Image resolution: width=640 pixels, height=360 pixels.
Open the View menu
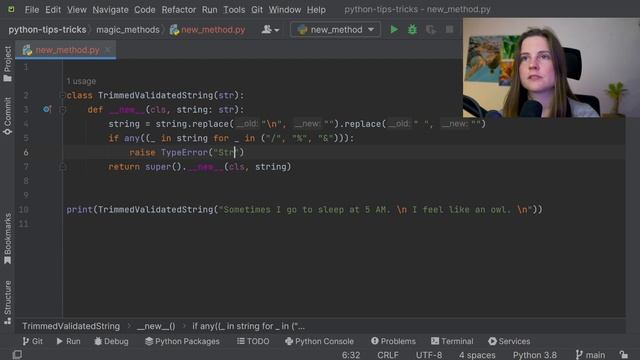(x=76, y=9)
